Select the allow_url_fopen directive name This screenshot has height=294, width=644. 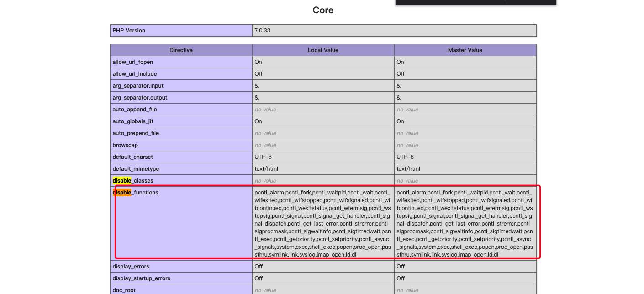[x=133, y=62]
